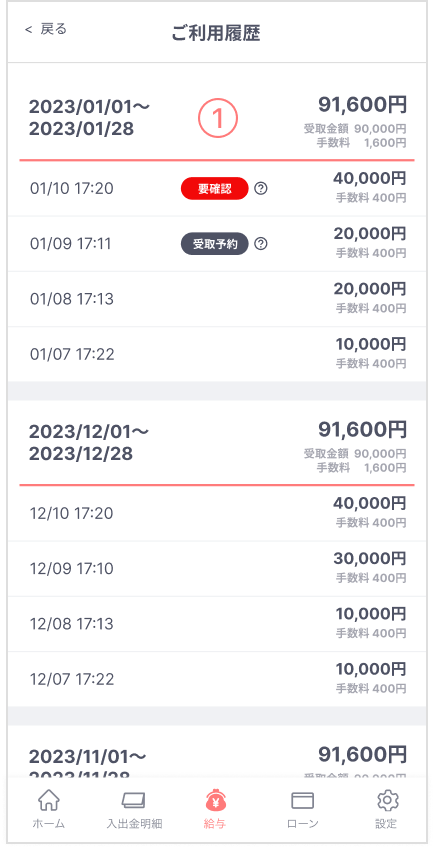
Task: Select the 2023/12/01～2023/12/28 period header
Action: pos(217,443)
